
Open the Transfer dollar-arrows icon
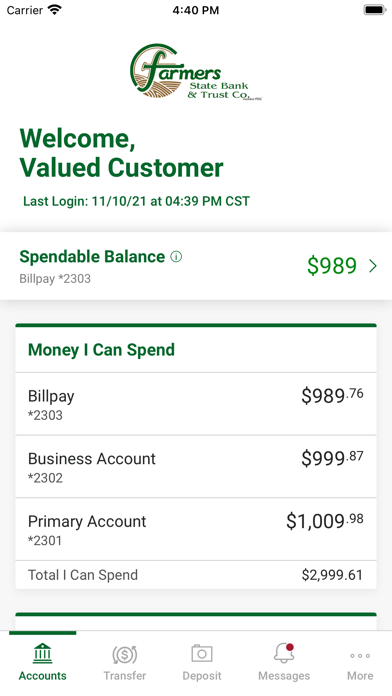point(124,654)
